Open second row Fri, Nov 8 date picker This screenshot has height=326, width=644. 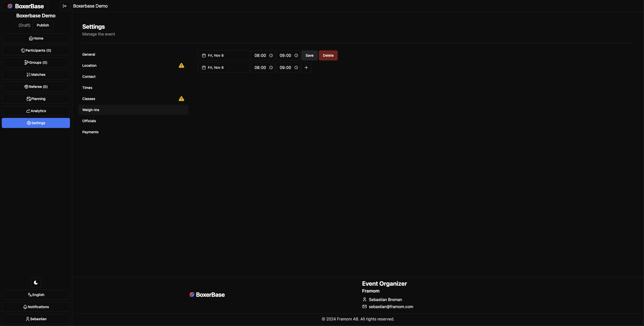coord(223,68)
